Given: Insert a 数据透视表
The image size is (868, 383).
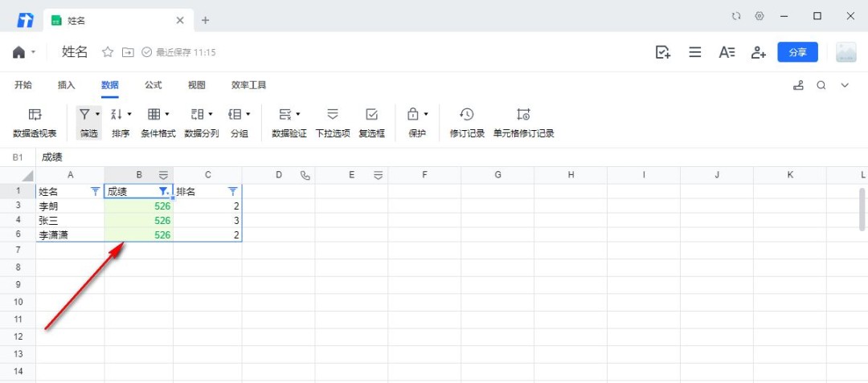Looking at the screenshot, I should [x=35, y=123].
